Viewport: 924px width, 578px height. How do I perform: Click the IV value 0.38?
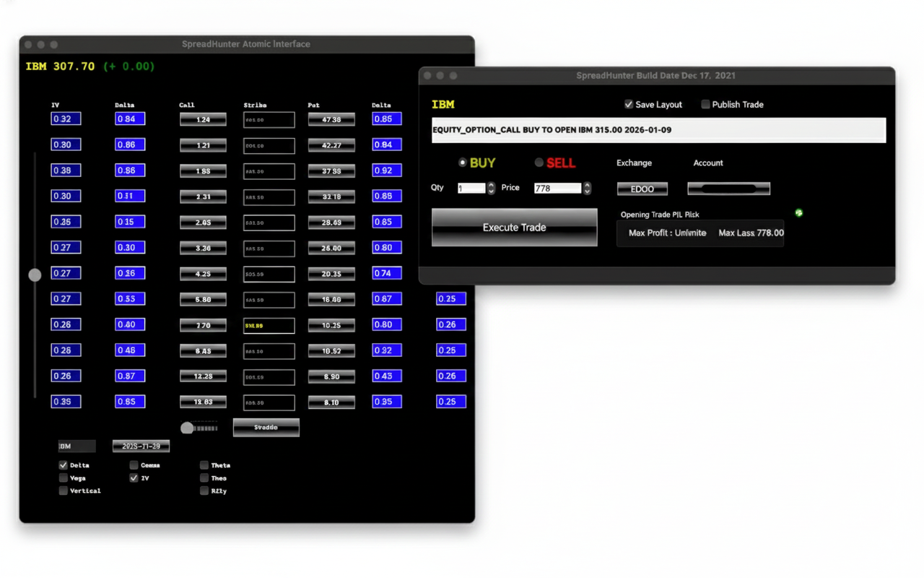point(66,171)
